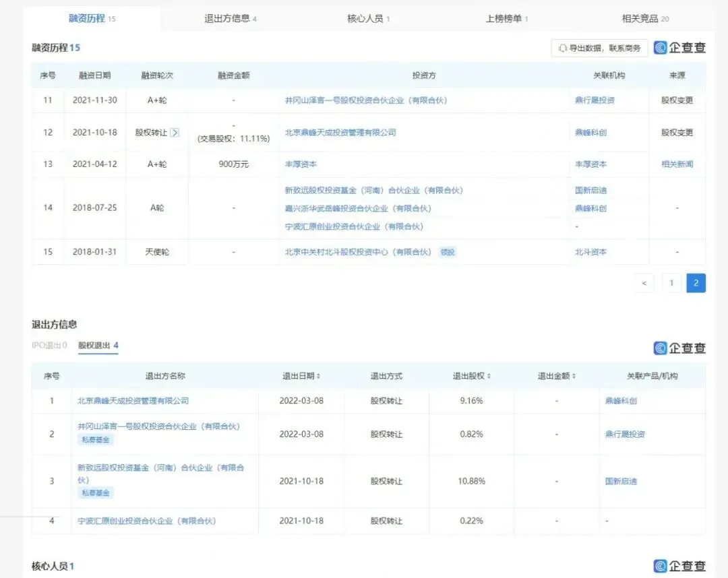Select the 股权退出 sub-tab

coord(98,345)
